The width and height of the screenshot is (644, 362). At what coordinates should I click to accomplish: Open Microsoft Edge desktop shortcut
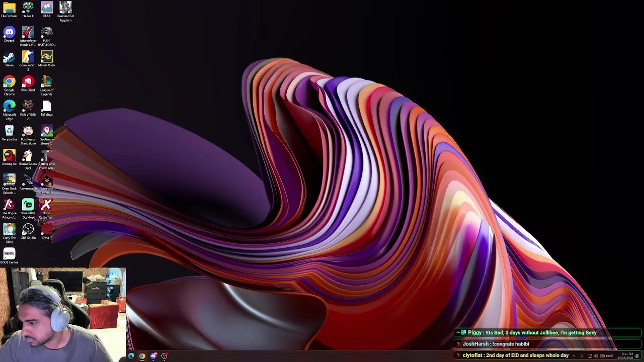pyautogui.click(x=9, y=110)
